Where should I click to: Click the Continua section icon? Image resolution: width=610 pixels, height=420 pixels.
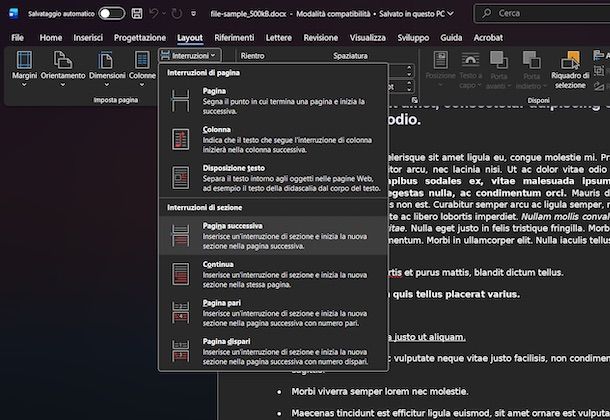click(181, 274)
